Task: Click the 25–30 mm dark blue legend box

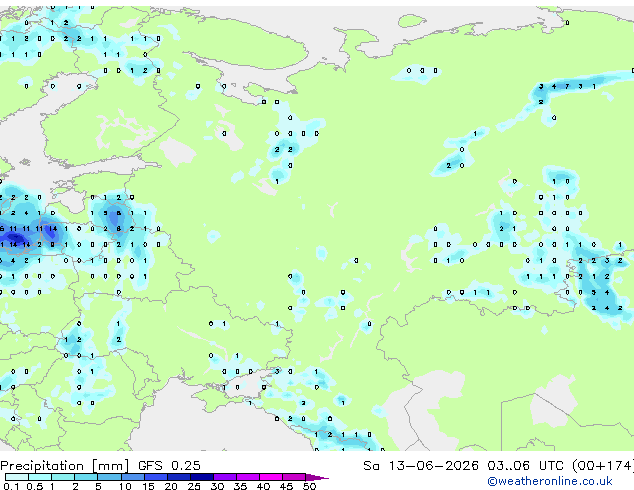Action: pos(202,477)
